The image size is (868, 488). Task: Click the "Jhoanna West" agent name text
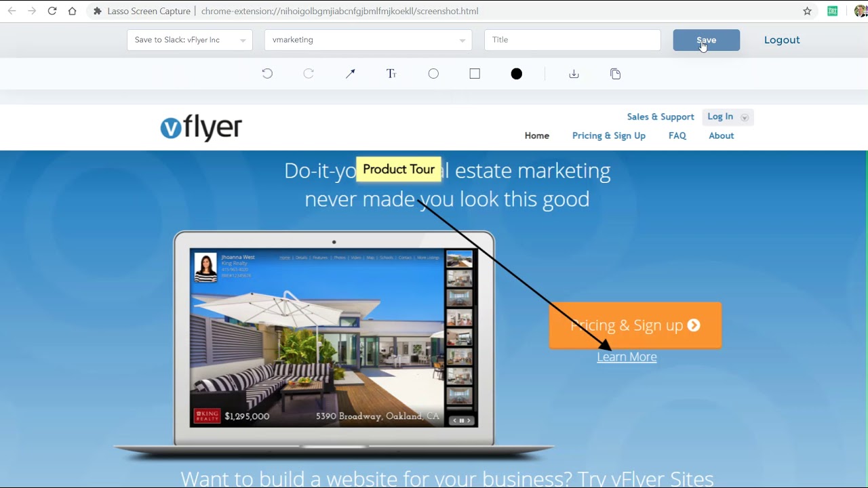pyautogui.click(x=238, y=258)
